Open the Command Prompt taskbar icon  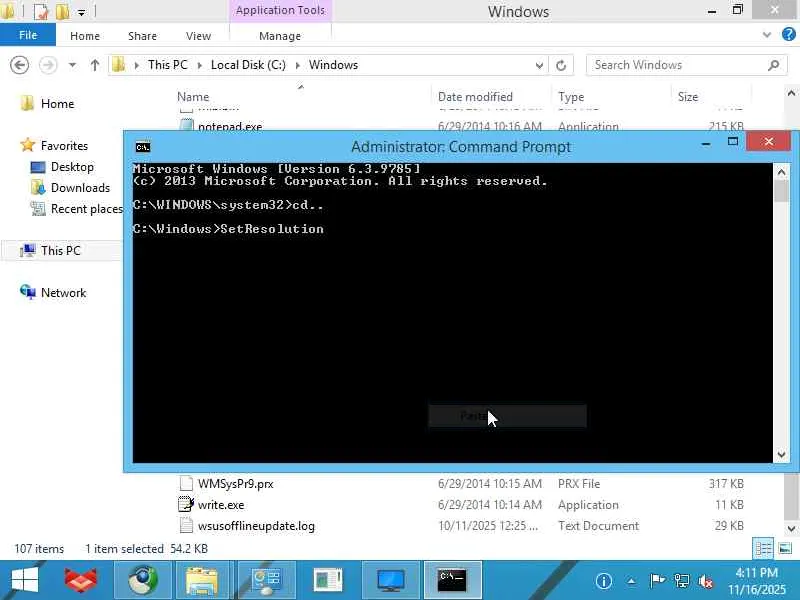point(452,580)
